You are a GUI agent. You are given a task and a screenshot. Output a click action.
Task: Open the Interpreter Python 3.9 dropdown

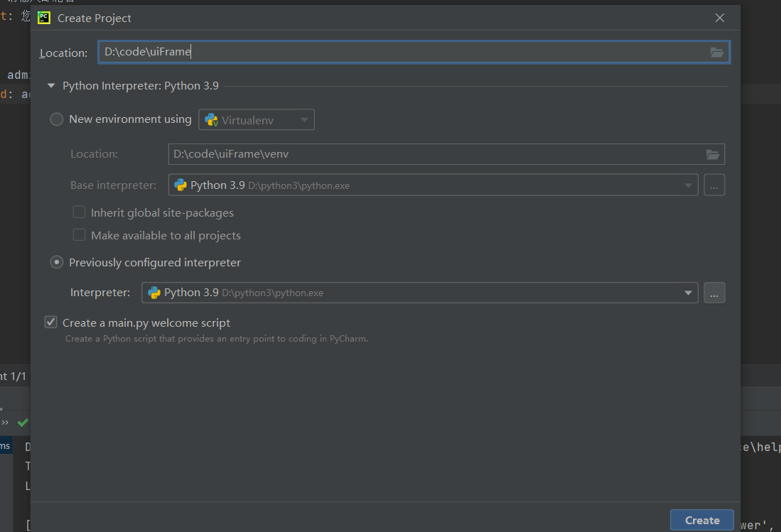[419, 293]
